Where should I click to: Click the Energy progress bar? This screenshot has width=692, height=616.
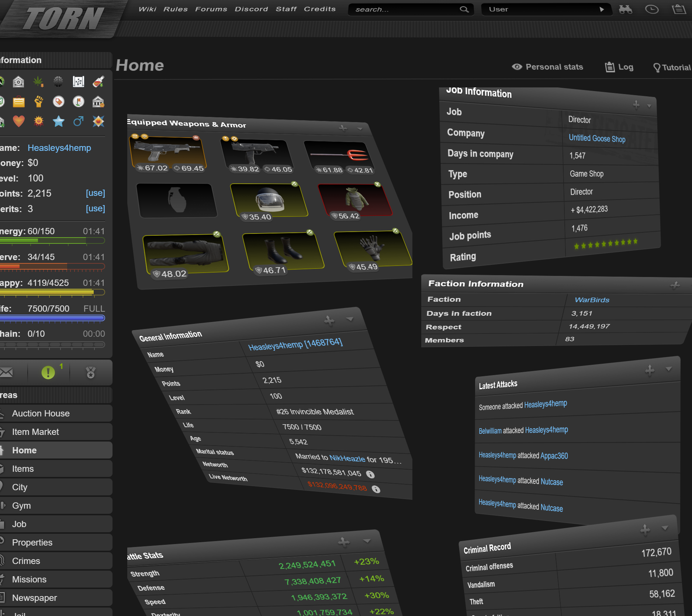pyautogui.click(x=52, y=241)
